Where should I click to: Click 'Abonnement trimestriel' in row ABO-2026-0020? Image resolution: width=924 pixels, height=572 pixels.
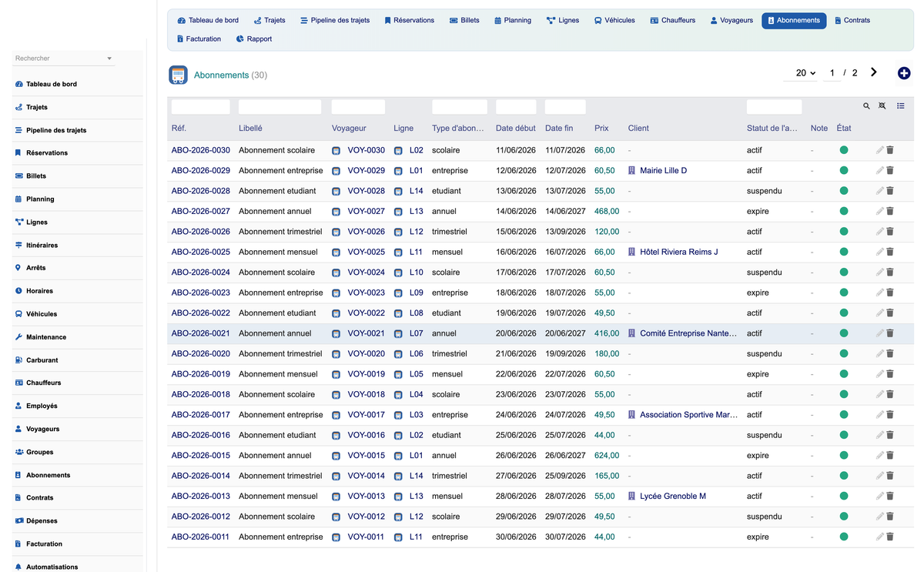click(x=280, y=354)
